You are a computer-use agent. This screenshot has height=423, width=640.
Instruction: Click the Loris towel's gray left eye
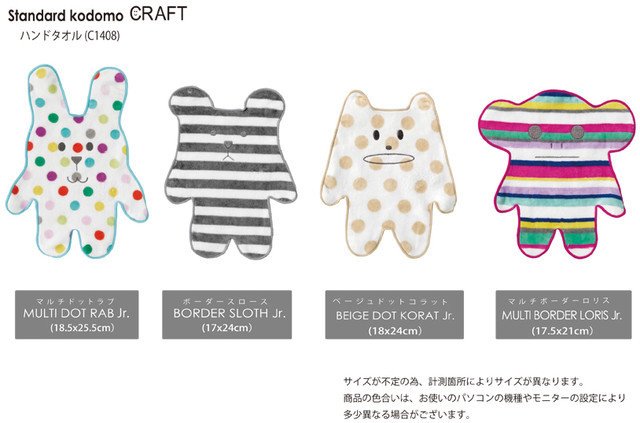[534, 131]
